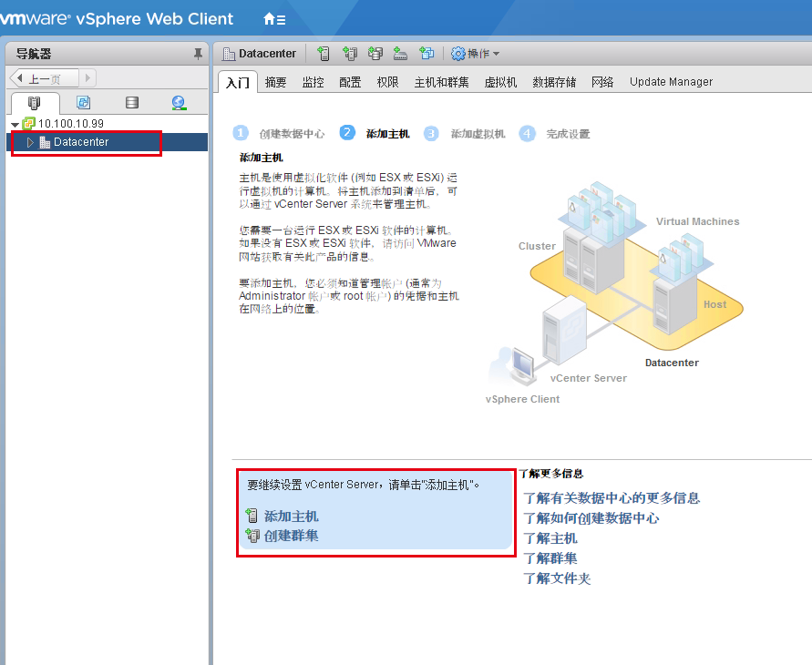Collapse the 10.100.10.99 tree node
Image resolution: width=812 pixels, height=665 pixels.
coord(15,124)
